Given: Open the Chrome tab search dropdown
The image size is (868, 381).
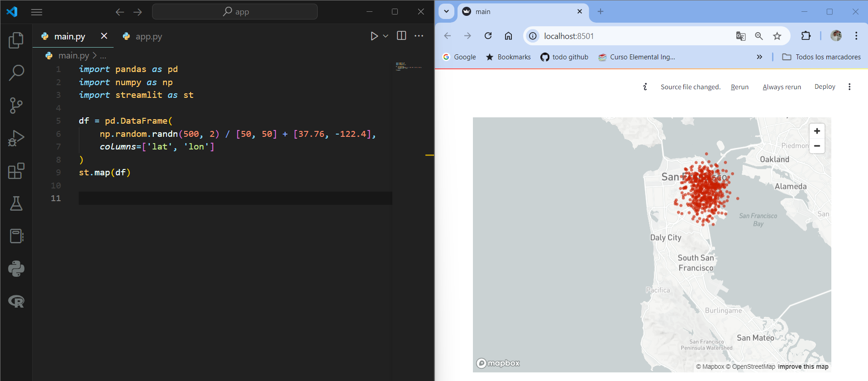Looking at the screenshot, I should 446,11.
